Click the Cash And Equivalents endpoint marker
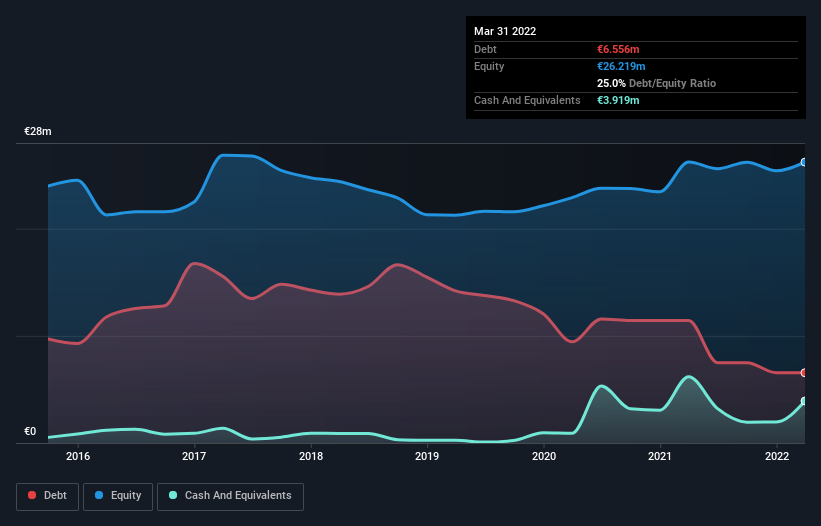Image resolution: width=821 pixels, height=526 pixels. (x=804, y=401)
